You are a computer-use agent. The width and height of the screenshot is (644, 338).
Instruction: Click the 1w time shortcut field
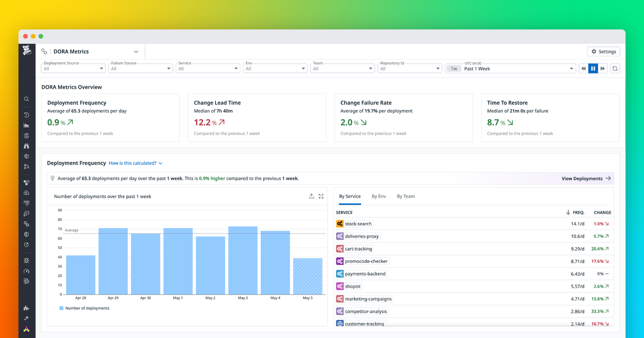[453, 69]
